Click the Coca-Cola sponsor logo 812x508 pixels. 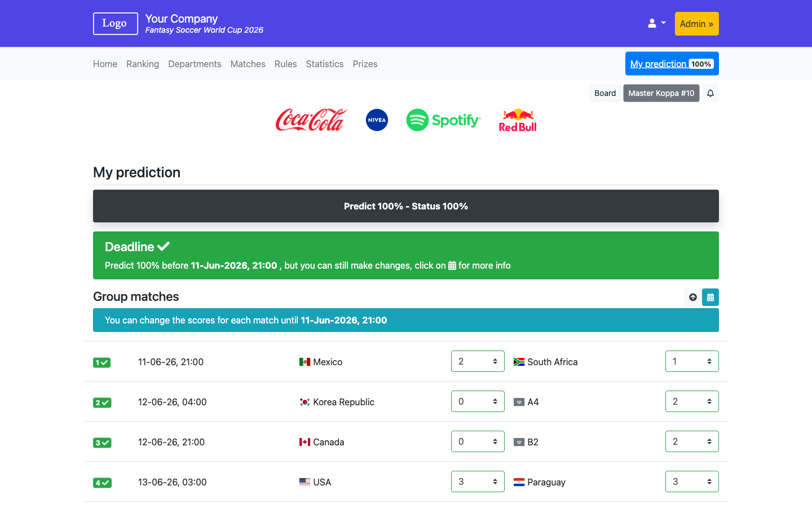(x=311, y=120)
